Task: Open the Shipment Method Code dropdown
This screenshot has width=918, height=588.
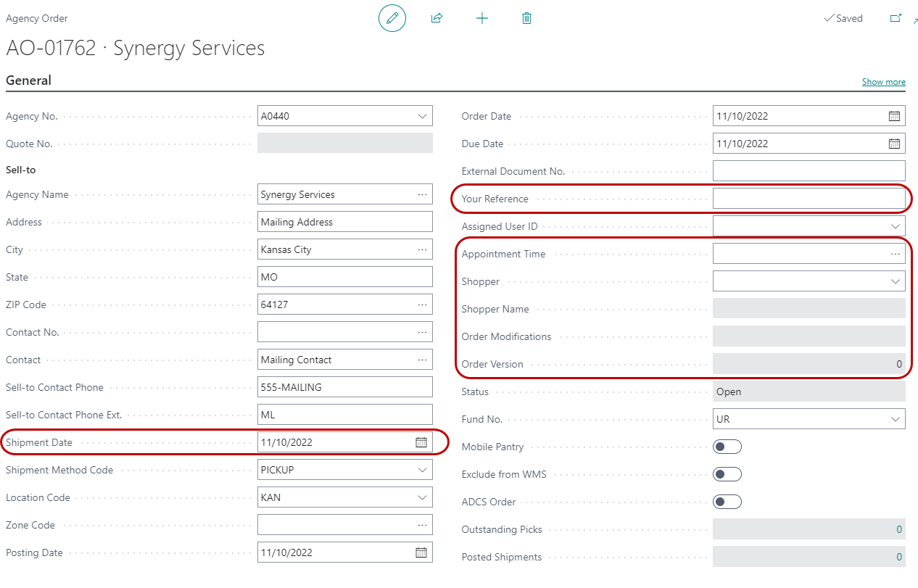Action: tap(422, 470)
